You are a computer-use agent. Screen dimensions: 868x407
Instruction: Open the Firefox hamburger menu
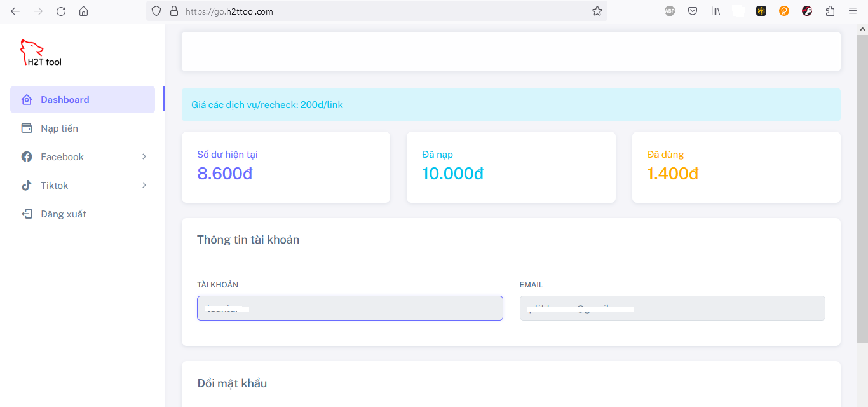(852, 11)
